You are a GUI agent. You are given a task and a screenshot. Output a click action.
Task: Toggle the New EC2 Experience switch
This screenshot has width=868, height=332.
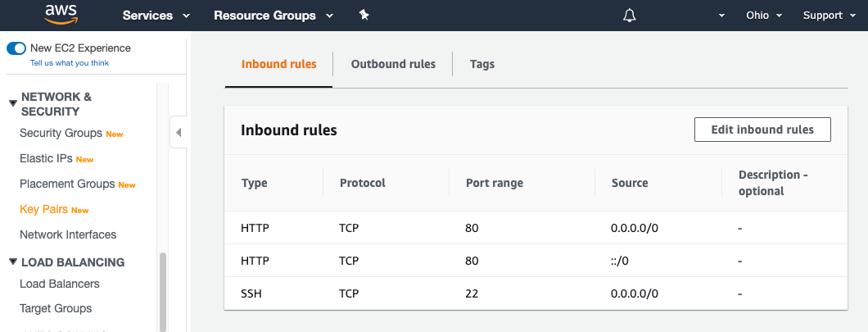point(16,48)
